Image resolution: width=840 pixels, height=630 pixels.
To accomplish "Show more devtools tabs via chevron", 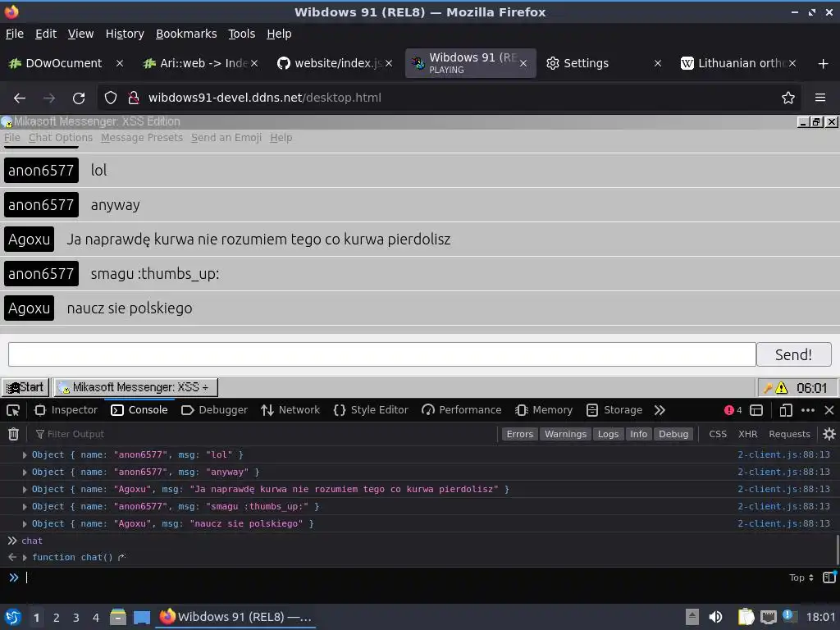I will (x=660, y=410).
